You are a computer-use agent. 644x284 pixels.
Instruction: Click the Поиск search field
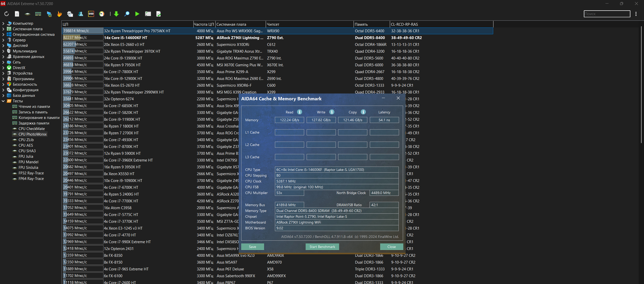[x=606, y=14]
